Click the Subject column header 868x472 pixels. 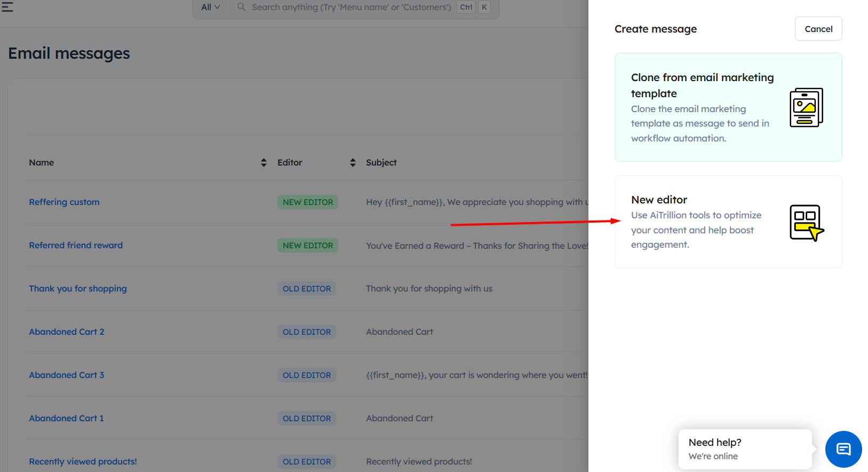pos(381,162)
